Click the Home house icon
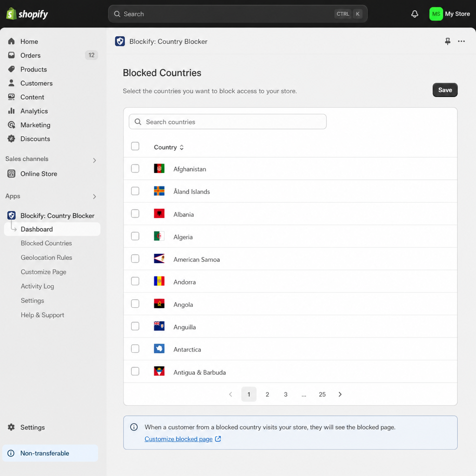Screen dimensions: 476x476 point(12,41)
